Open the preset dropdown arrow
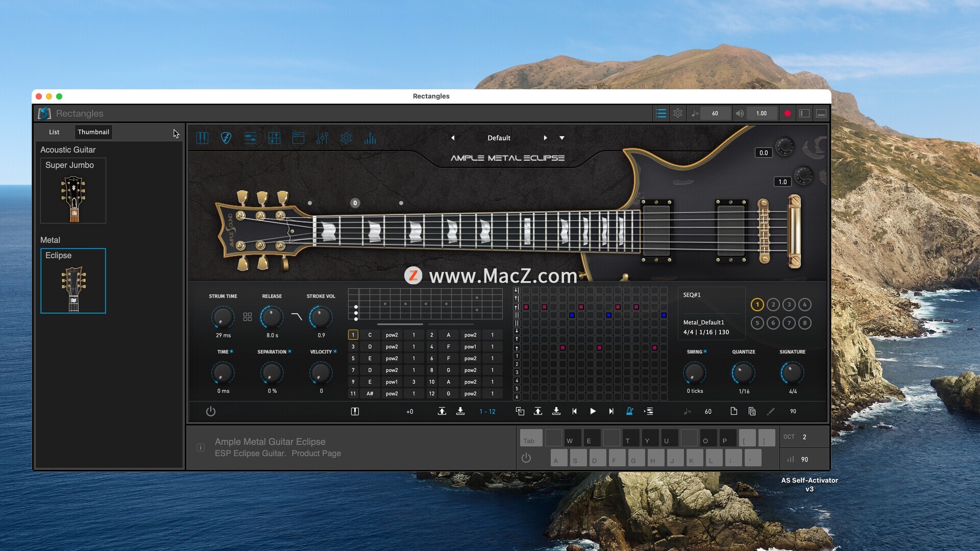The width and height of the screenshot is (980, 551). [x=562, y=138]
